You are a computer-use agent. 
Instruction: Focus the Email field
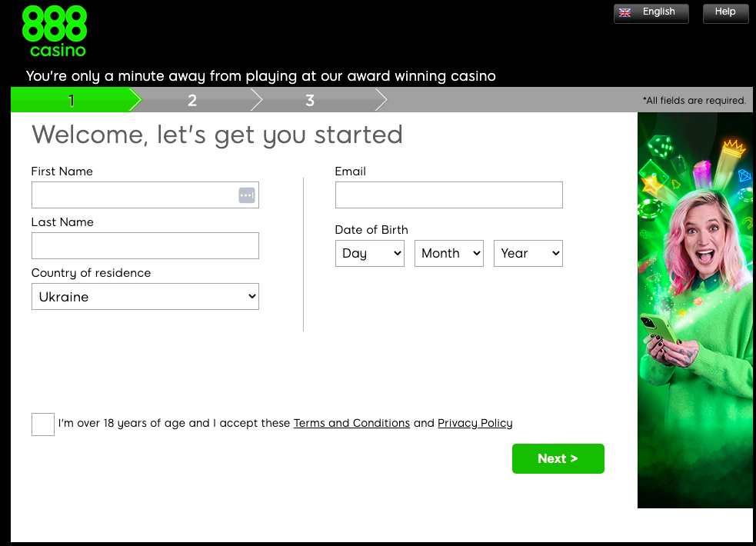pos(449,195)
